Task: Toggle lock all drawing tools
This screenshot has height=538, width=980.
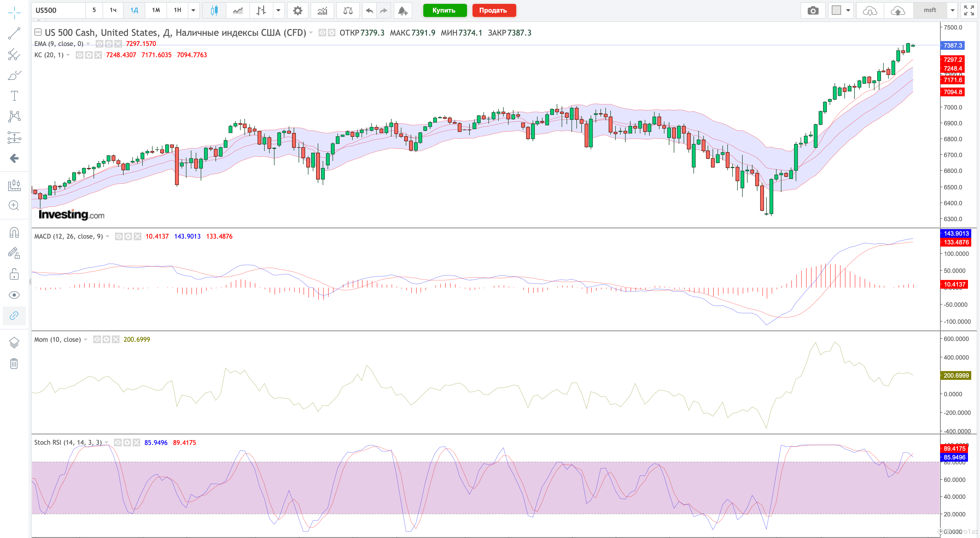Action: pos(14,274)
